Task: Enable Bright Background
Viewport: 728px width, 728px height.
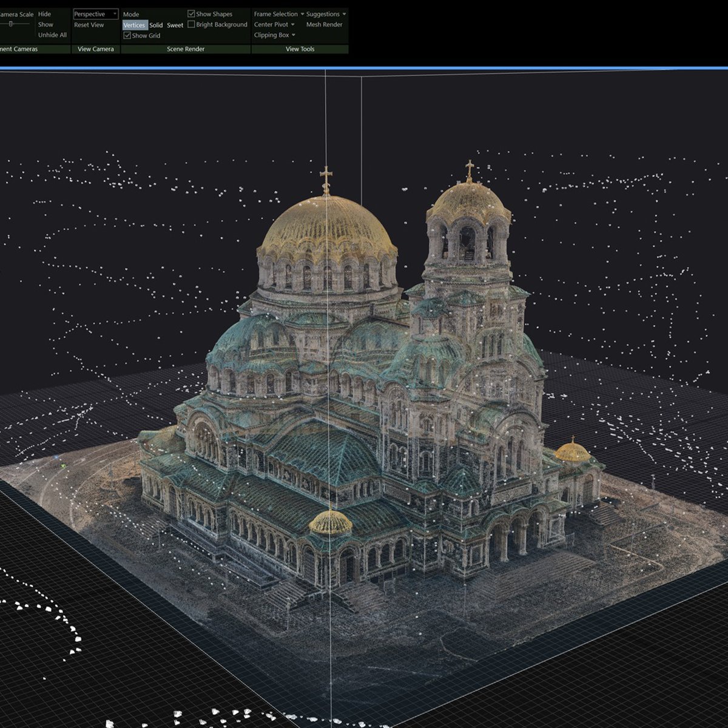Action: pyautogui.click(x=191, y=25)
